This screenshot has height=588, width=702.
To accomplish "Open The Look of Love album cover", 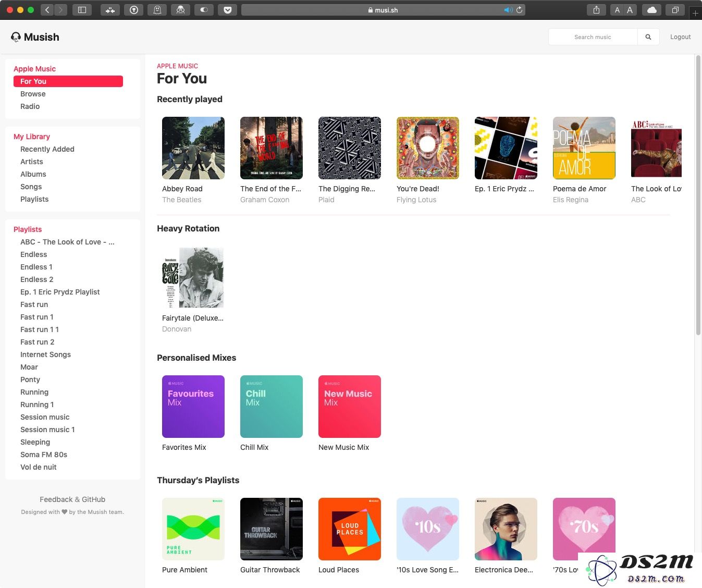I will click(x=656, y=148).
